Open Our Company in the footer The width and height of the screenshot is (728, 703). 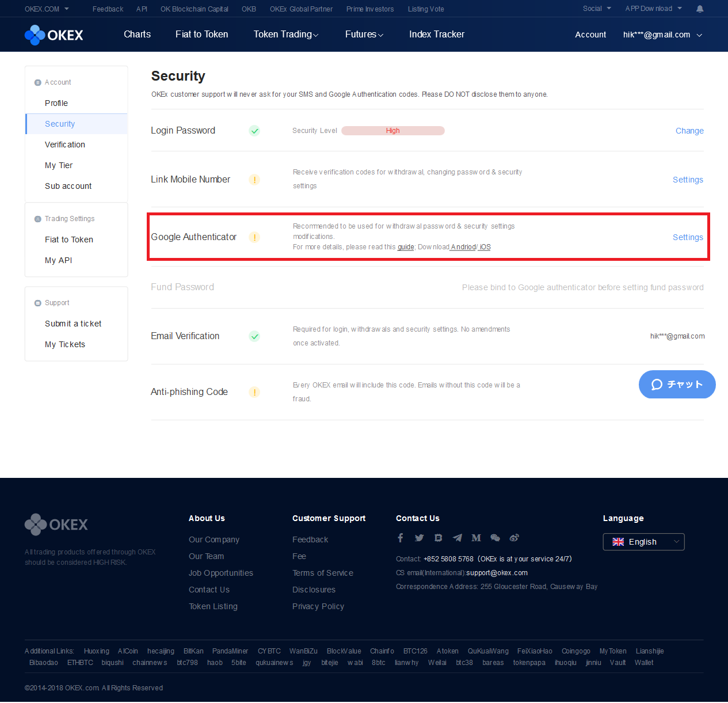tap(214, 539)
